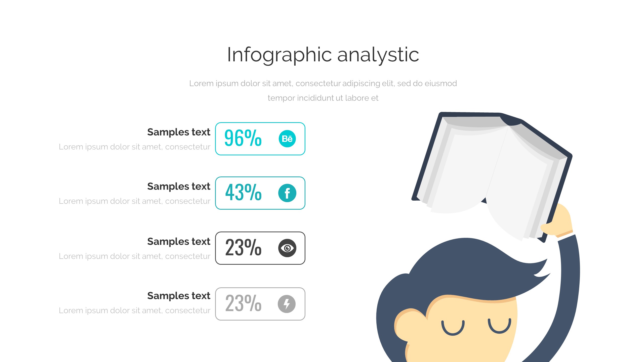Click the Facebook icon in the 43% box
This screenshot has height=362, width=644.
[x=287, y=193]
